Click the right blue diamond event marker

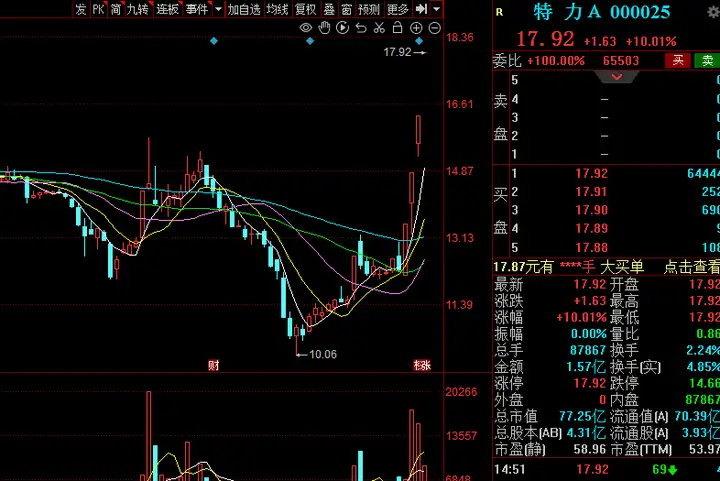[x=419, y=41]
